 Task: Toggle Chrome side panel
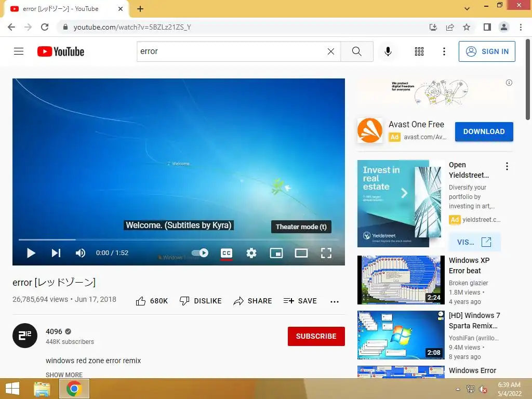tap(487, 27)
